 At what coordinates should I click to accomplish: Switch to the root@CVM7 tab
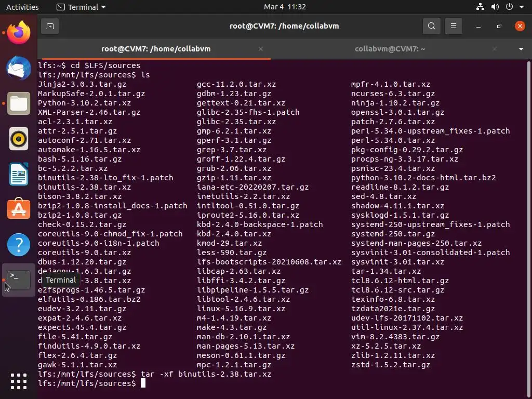156,49
